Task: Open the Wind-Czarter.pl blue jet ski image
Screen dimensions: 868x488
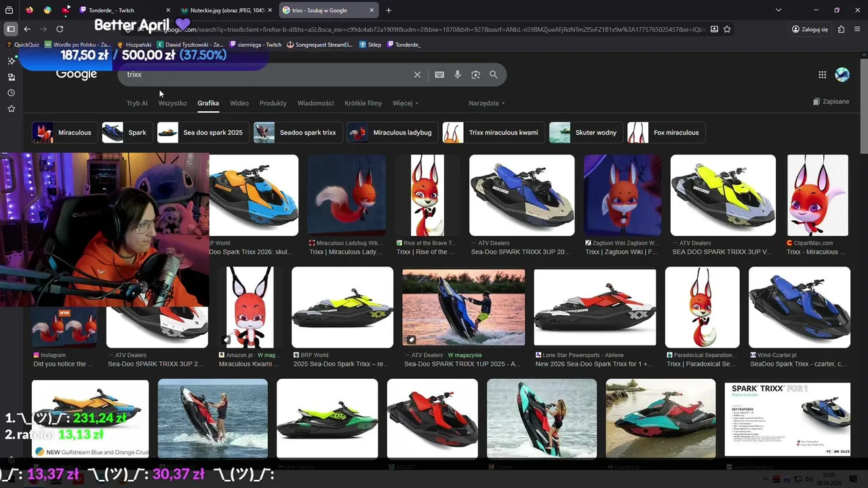Action: (x=800, y=306)
